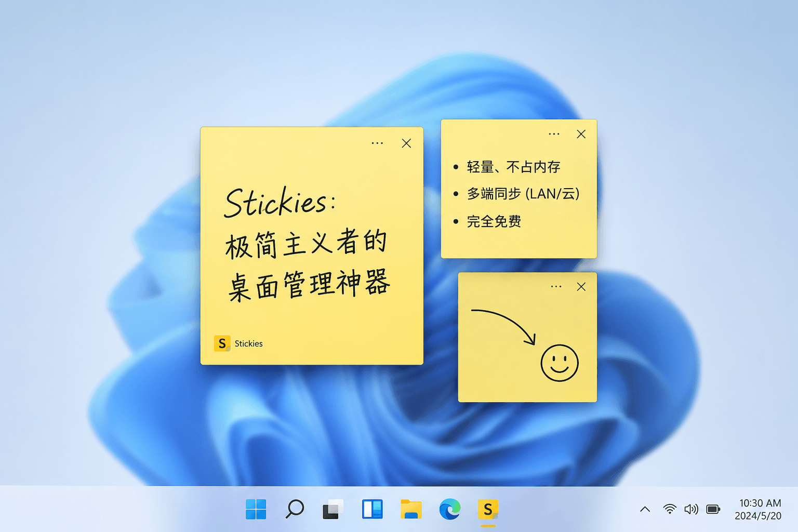Launch File Explorer from the taskbar
The image size is (798, 532).
tap(411, 509)
